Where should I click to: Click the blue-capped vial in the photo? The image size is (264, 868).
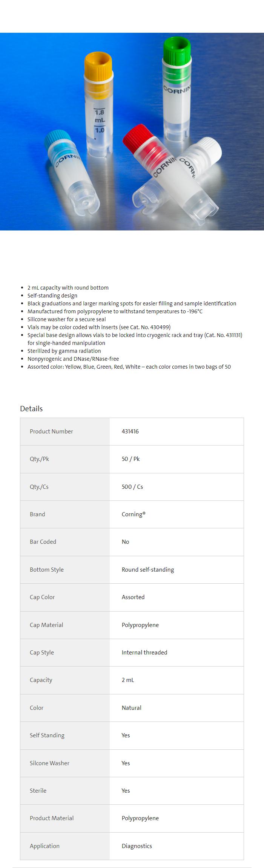coord(72,169)
